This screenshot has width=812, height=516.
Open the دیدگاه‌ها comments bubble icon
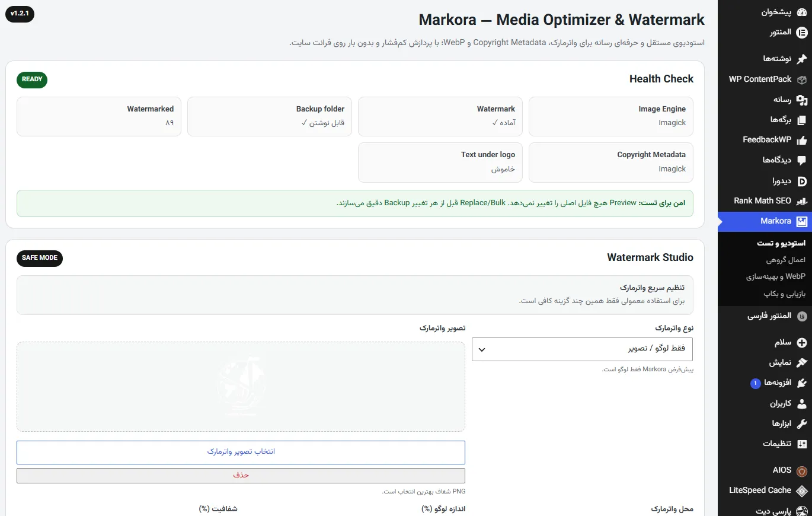point(802,160)
